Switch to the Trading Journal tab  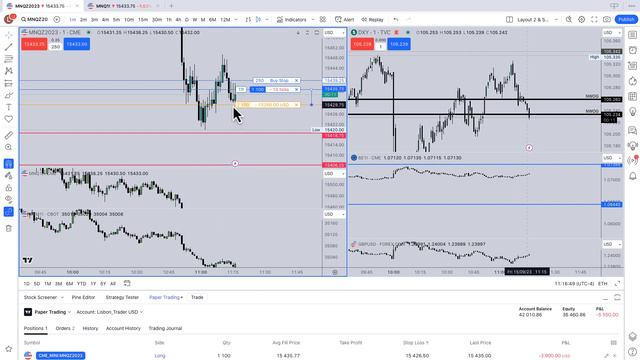[165, 328]
